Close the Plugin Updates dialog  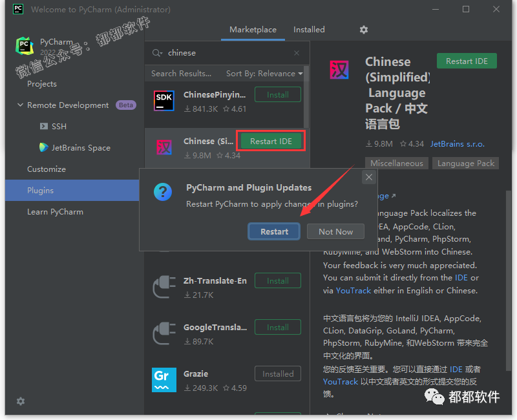(x=369, y=177)
